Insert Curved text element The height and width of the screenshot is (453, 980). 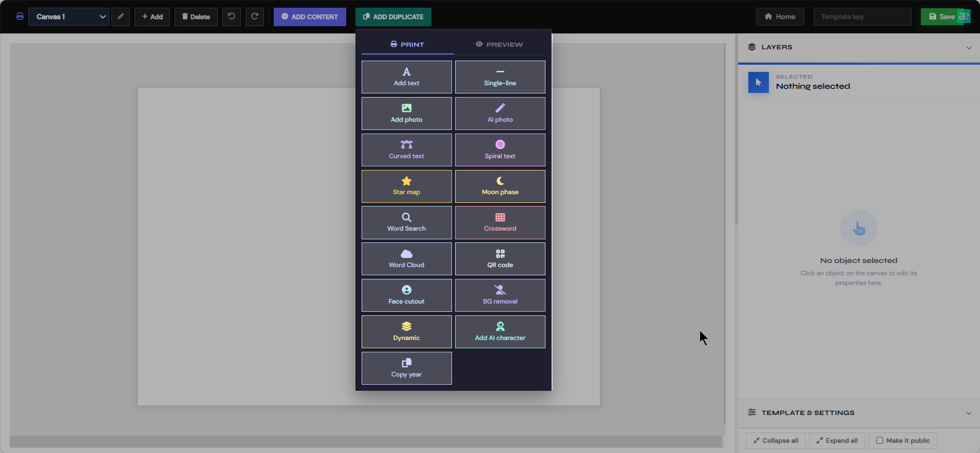[406, 150]
